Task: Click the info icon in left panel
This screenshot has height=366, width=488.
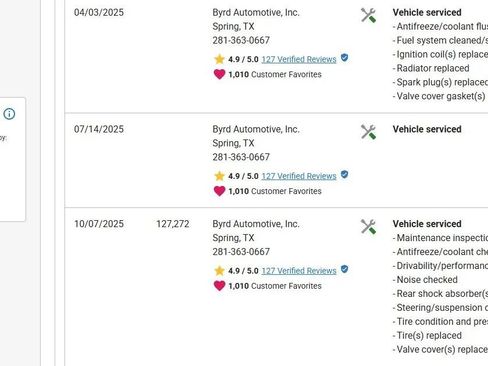Action: pyautogui.click(x=9, y=114)
